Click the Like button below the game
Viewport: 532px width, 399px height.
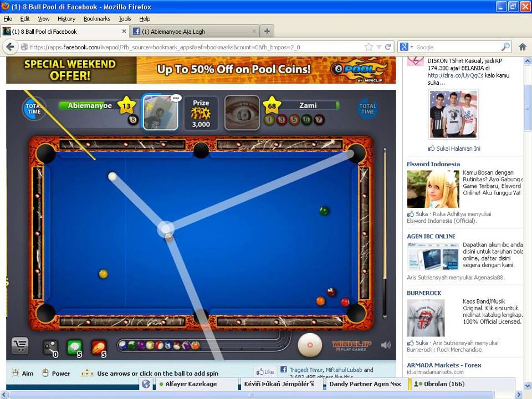click(x=265, y=371)
